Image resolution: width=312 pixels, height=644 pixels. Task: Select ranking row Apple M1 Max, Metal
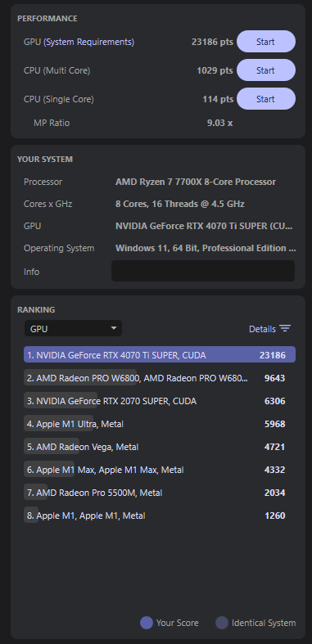coord(160,470)
